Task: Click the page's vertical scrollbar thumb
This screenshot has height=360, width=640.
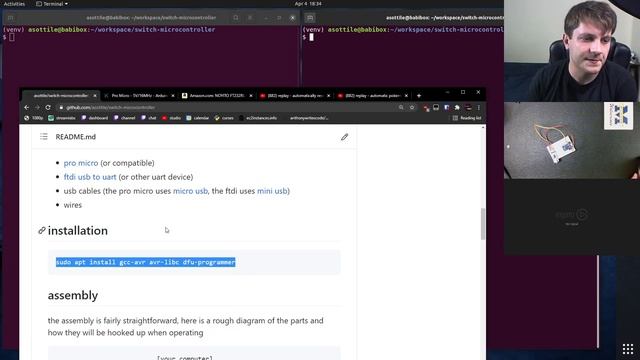Action: click(x=483, y=224)
